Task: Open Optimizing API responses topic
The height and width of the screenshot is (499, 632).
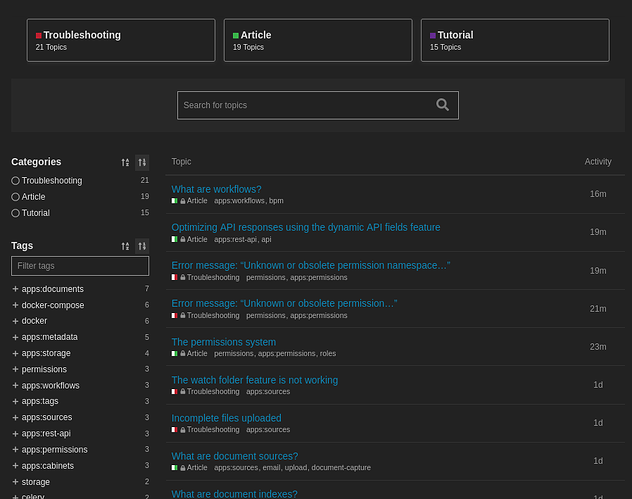Action: click(x=306, y=227)
